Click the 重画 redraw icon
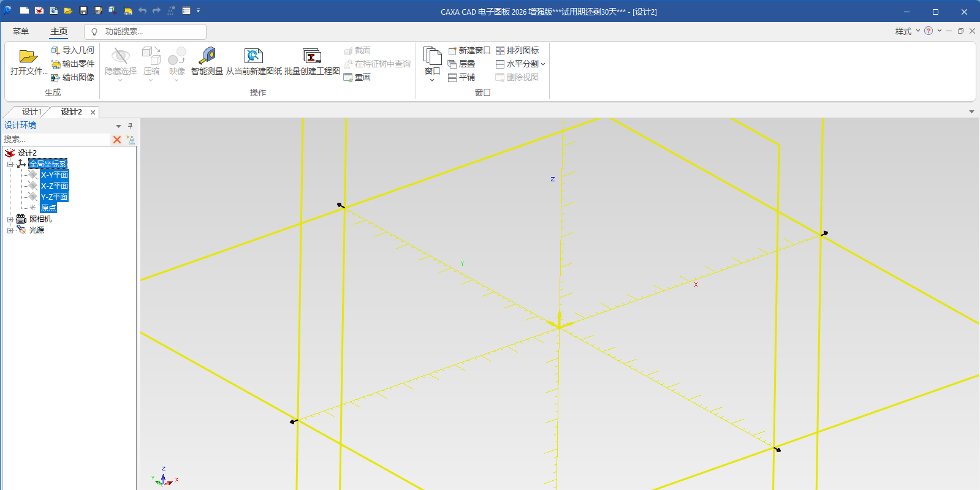The height and width of the screenshot is (490, 980). coord(348,77)
